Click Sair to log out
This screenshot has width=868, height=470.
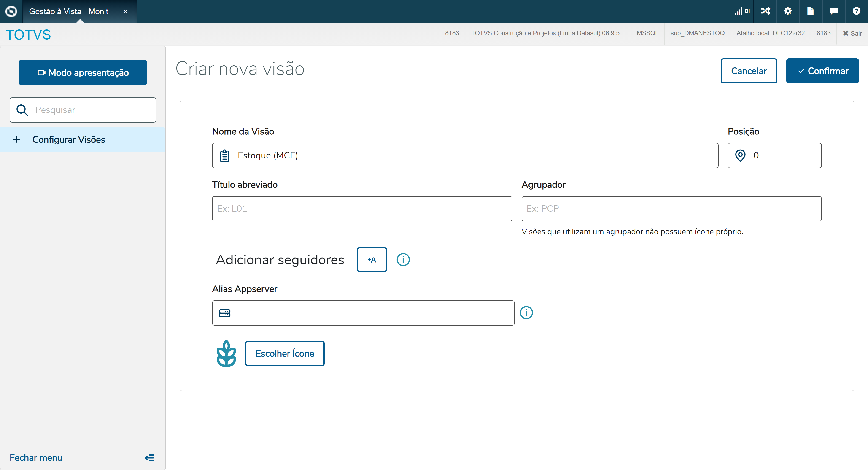point(852,33)
